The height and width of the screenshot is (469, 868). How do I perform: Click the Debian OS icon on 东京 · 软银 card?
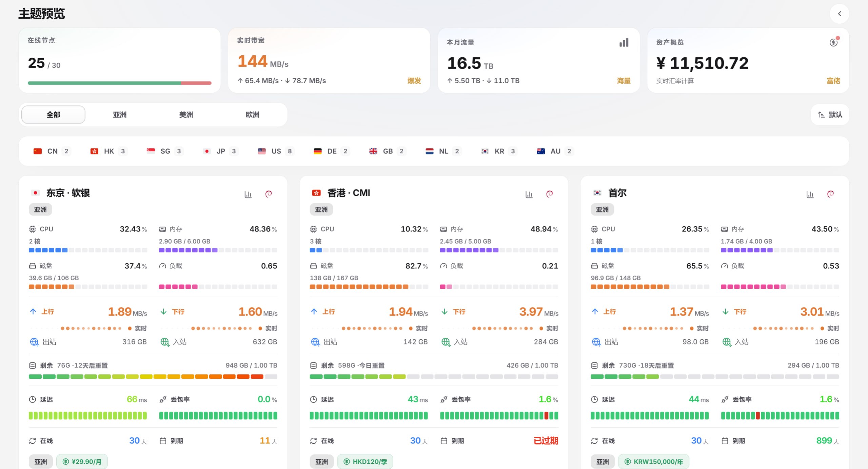tap(269, 194)
